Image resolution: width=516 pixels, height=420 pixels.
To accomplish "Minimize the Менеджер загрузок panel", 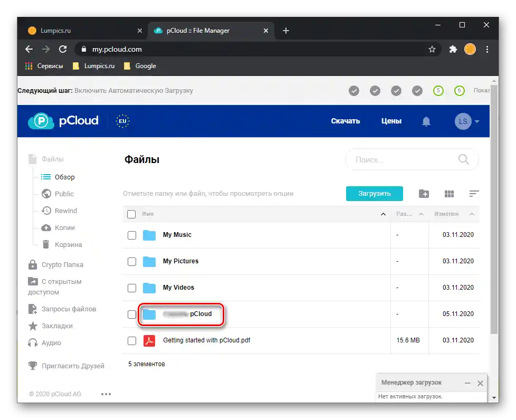I will click(467, 383).
